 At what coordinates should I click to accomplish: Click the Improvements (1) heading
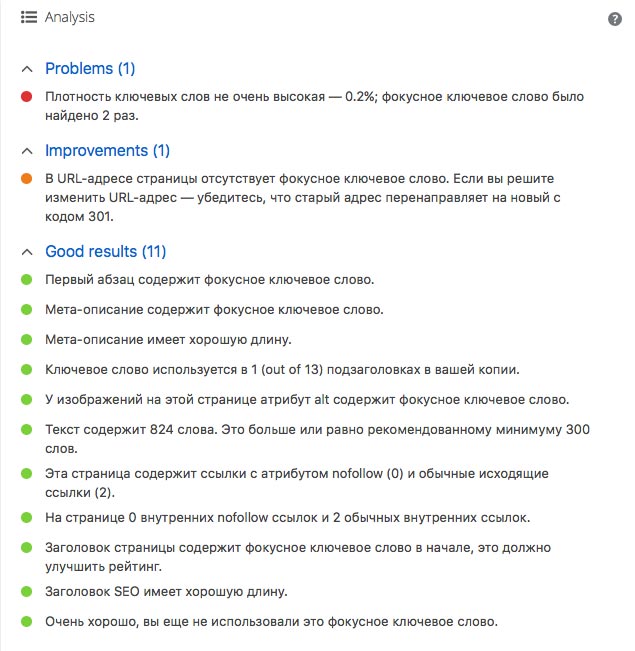point(107,151)
